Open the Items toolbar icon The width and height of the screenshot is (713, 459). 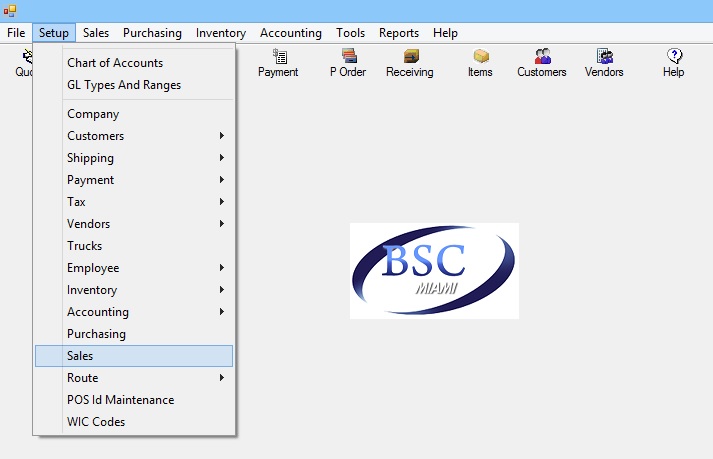point(480,63)
